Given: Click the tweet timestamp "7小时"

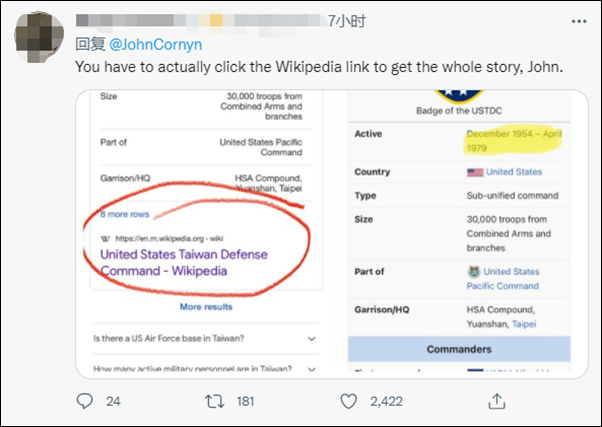Looking at the screenshot, I should click(345, 21).
